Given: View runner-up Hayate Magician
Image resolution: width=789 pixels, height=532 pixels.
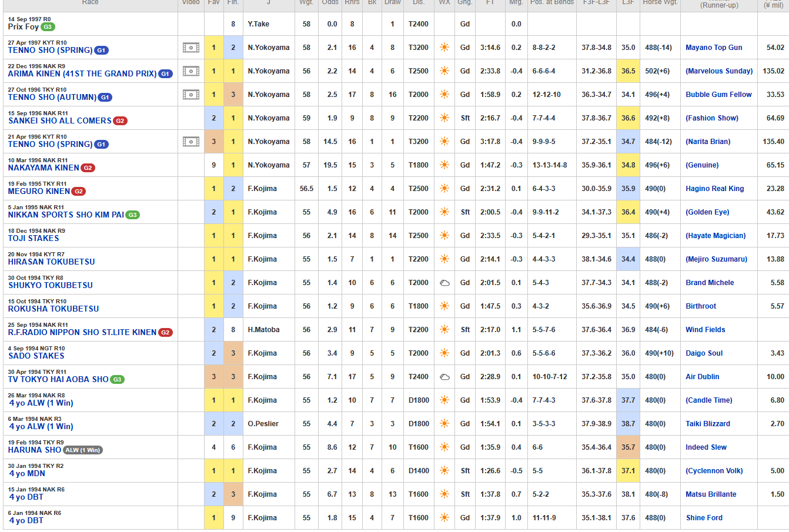Looking at the screenshot, I should point(716,236).
